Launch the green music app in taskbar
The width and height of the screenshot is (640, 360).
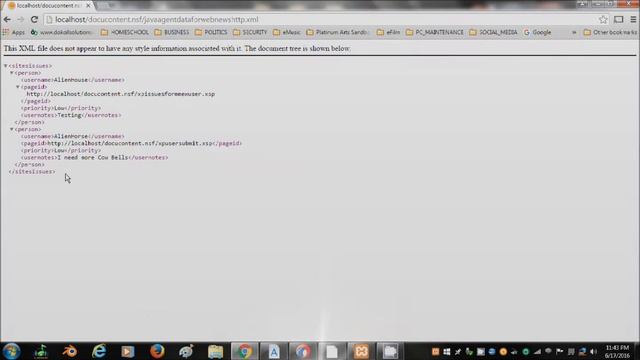(x=41, y=351)
